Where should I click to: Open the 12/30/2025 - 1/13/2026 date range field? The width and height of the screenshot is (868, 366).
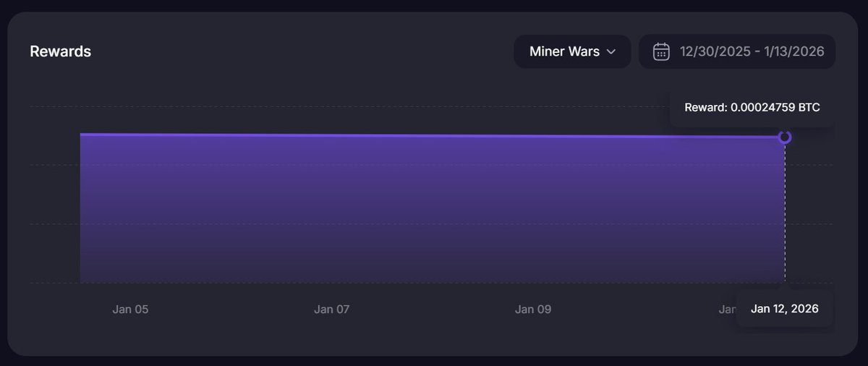point(737,51)
